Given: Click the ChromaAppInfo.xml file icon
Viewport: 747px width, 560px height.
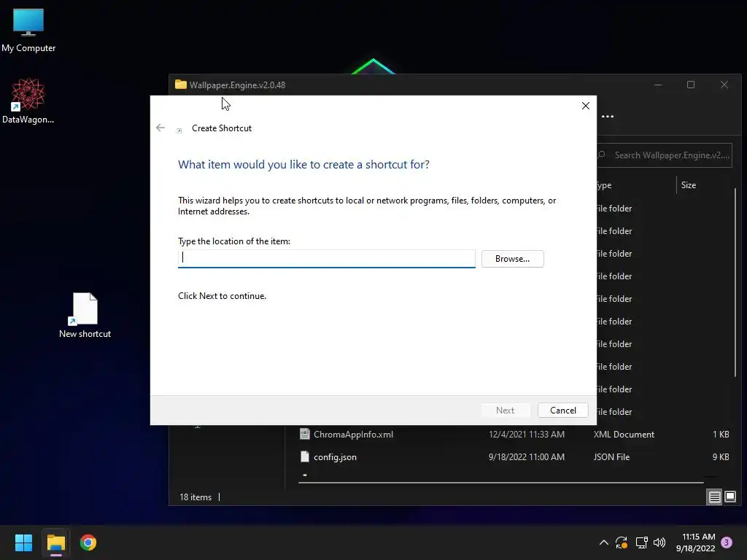Looking at the screenshot, I should click(x=305, y=434).
